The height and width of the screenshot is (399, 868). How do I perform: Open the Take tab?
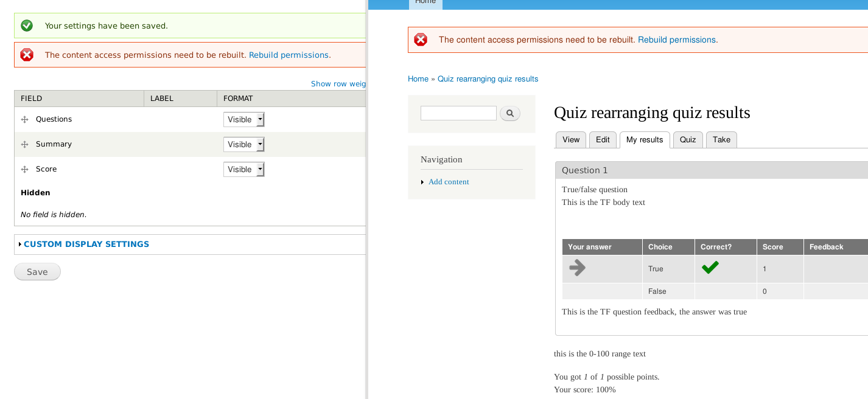[x=721, y=139]
